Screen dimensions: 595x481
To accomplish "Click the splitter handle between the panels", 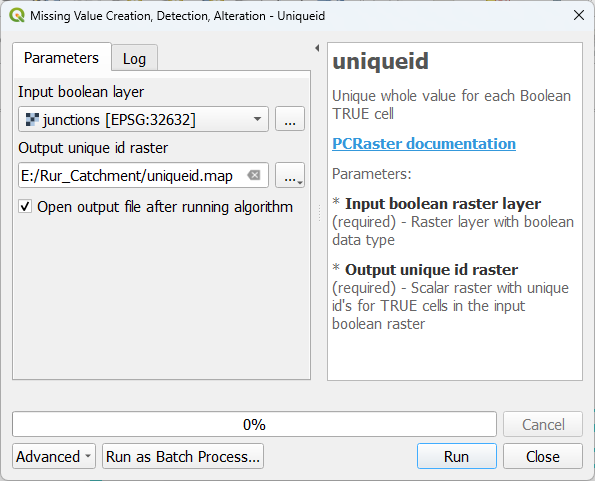I will click(319, 212).
